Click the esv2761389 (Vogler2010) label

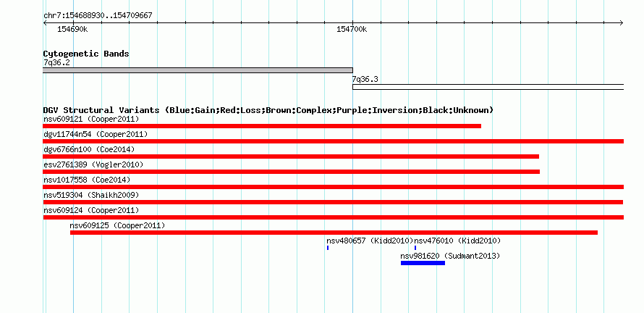coord(93,164)
